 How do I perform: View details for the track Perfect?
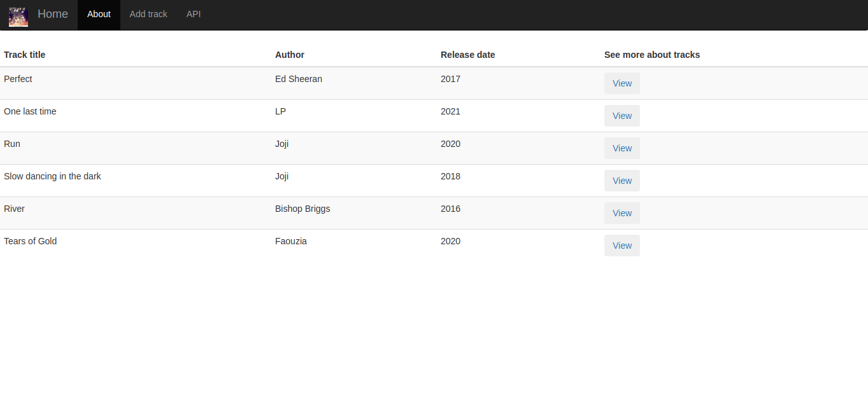click(x=622, y=83)
